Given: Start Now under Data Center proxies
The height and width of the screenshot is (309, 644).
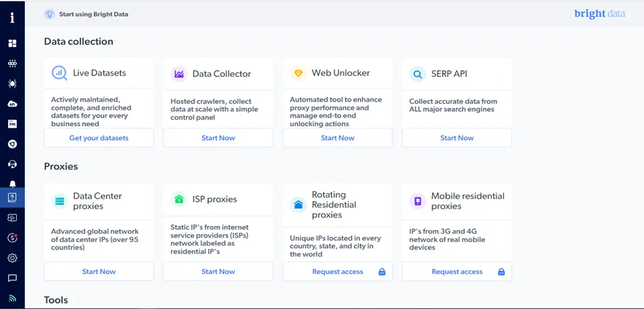Looking at the screenshot, I should coord(98,271).
